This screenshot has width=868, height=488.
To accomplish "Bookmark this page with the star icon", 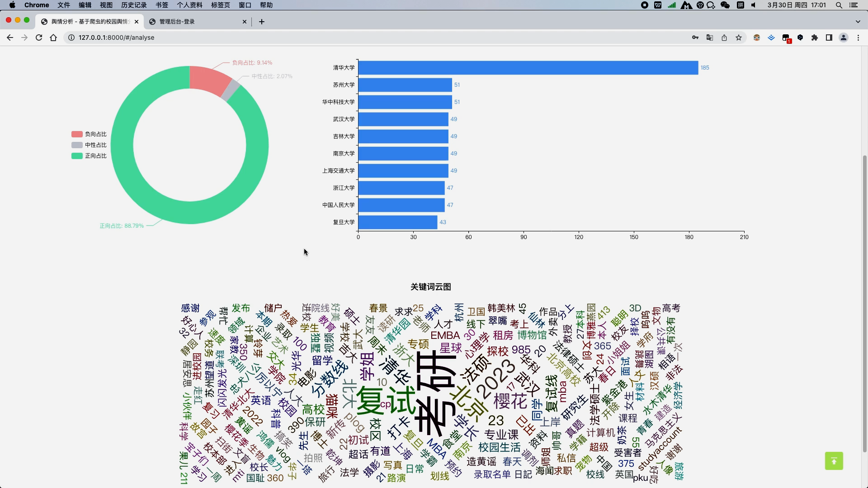I will pos(739,38).
